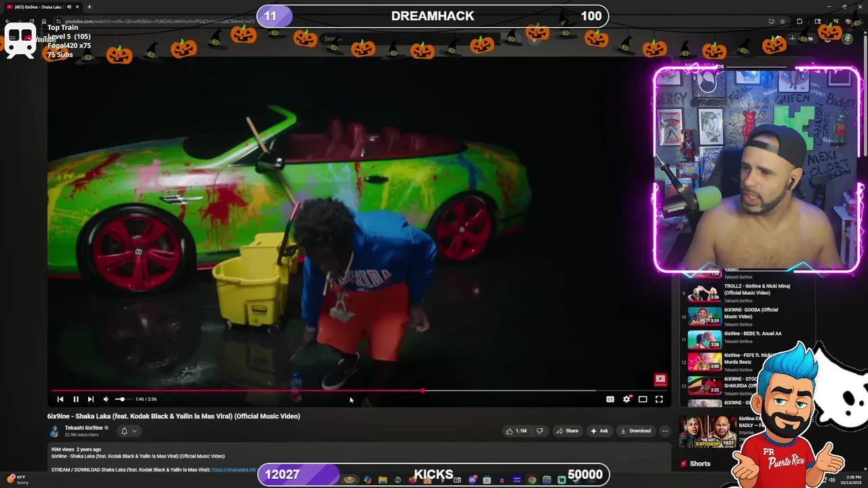Skip to the next playlist video
Screen dimensions: 868x488
point(91,399)
